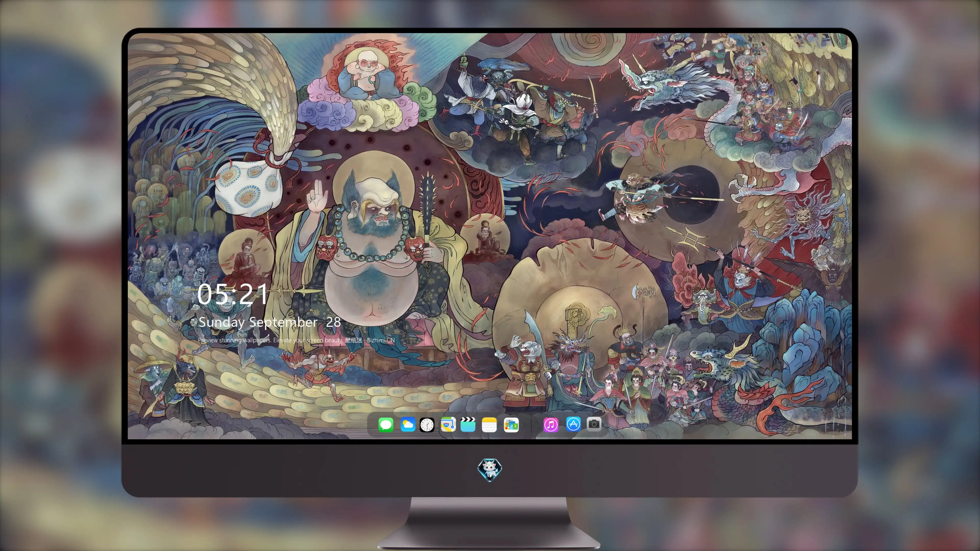Click the 'Preview stunning wallpapers' caption text
980x551 pixels.
(296, 340)
